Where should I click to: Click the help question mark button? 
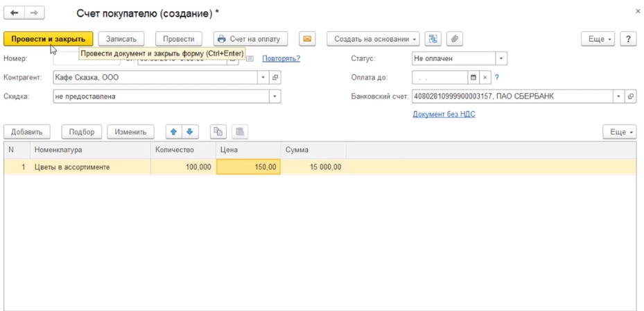coord(627,39)
